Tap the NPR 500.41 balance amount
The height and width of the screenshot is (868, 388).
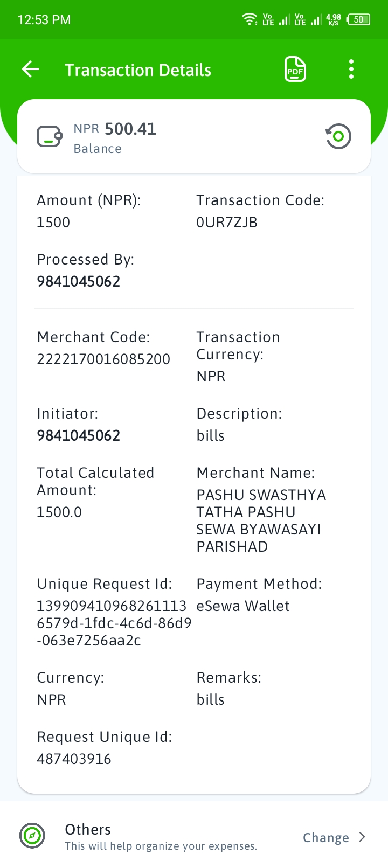[x=115, y=129]
